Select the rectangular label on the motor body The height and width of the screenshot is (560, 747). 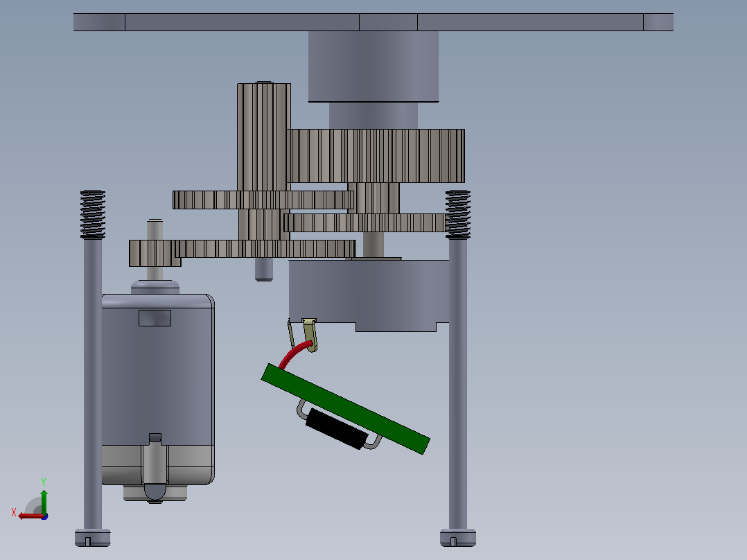[155, 318]
